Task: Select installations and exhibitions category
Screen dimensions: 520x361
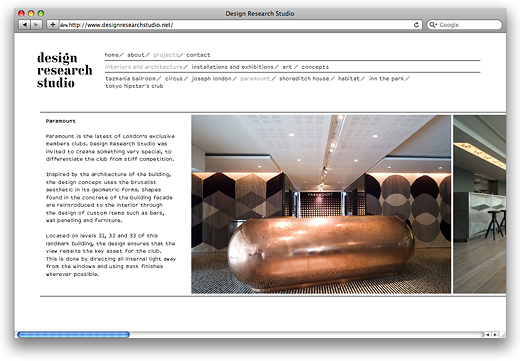Action: [x=232, y=67]
